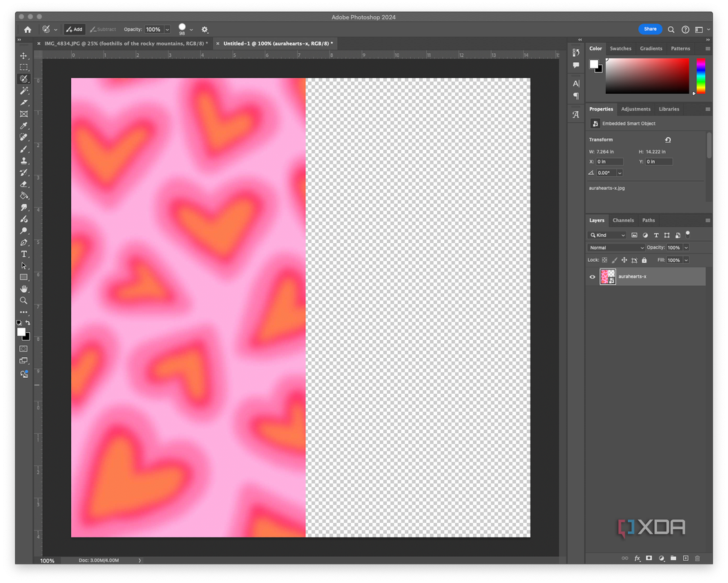
Task: Filter for adjustment layers
Action: tap(645, 236)
